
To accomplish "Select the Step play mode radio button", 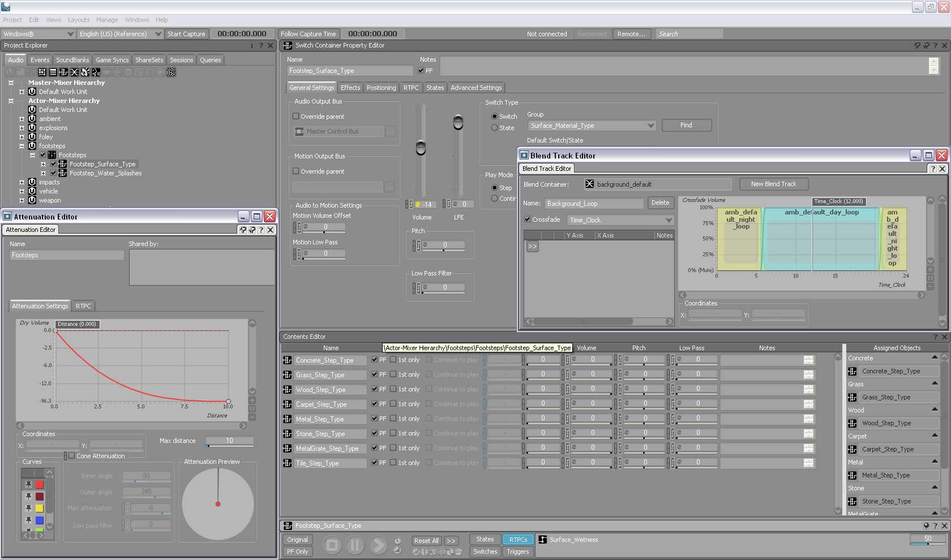I will point(494,188).
